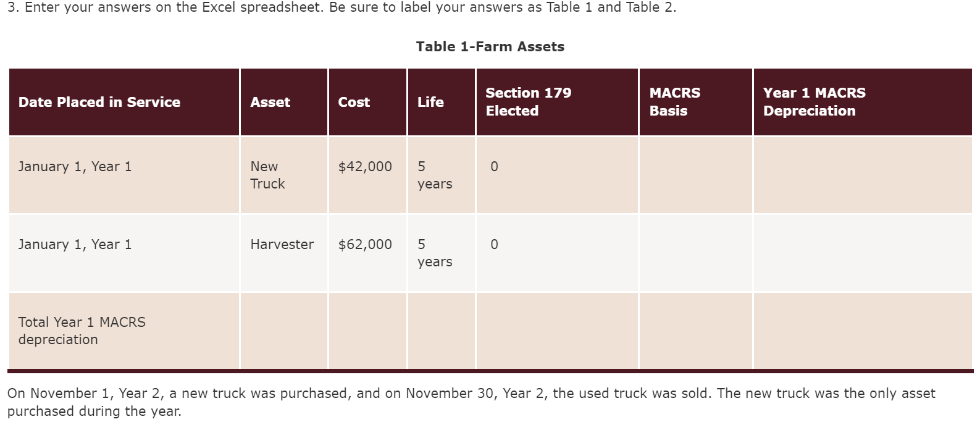Select the Table 1-Farm Assets title
The height and width of the screenshot is (427, 980).
pyautogui.click(x=490, y=46)
